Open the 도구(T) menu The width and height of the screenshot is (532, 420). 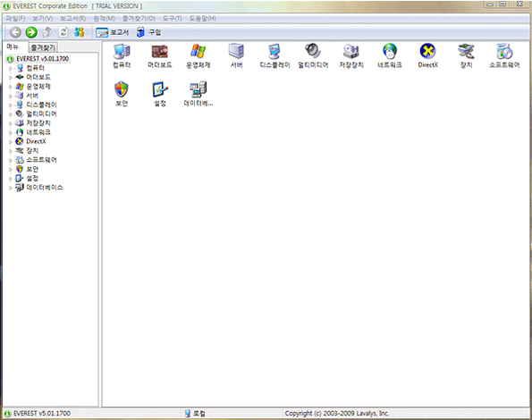point(172,18)
